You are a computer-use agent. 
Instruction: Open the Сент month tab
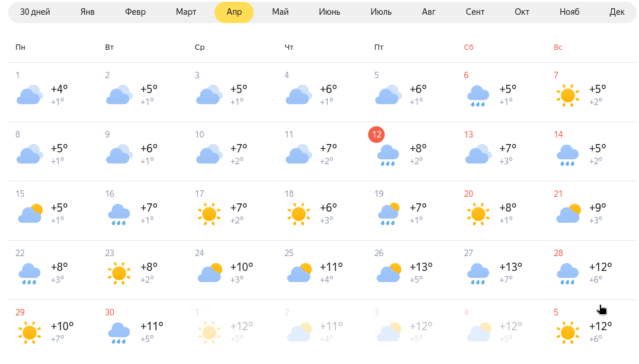(475, 12)
